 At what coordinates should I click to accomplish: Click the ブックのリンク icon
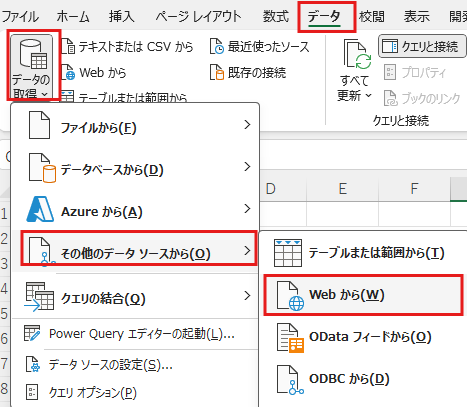click(x=390, y=98)
